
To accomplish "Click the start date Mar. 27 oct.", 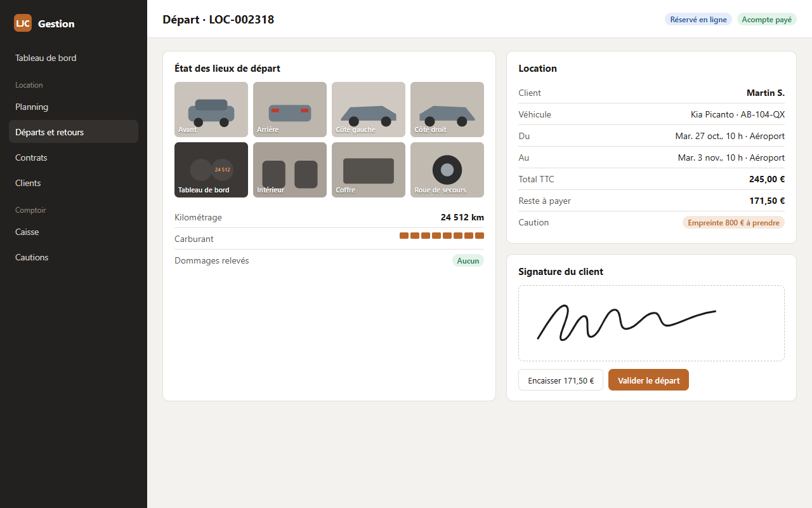I will (x=730, y=136).
